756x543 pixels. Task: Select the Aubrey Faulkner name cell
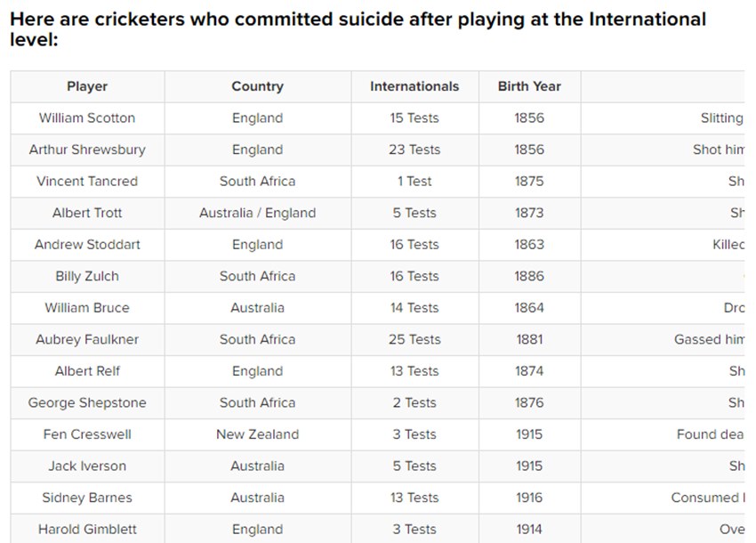(87, 339)
